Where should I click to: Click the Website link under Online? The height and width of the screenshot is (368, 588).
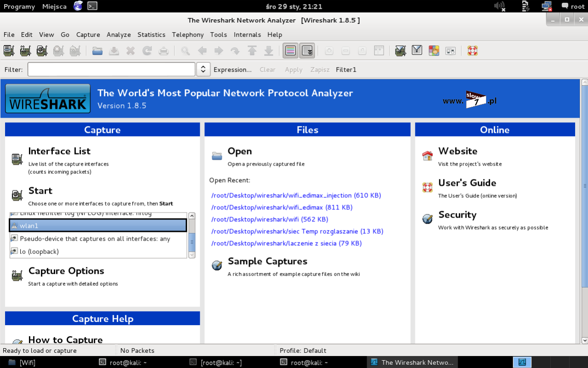[458, 151]
